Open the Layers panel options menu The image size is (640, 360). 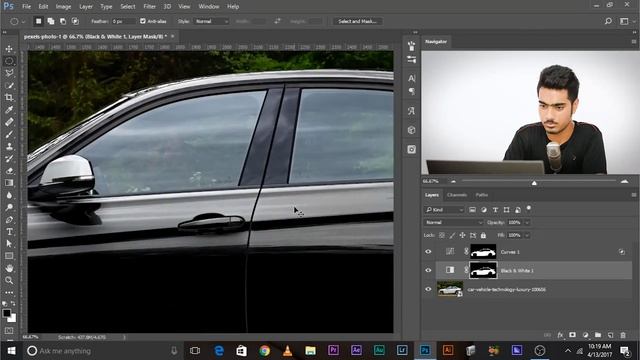[x=634, y=195]
